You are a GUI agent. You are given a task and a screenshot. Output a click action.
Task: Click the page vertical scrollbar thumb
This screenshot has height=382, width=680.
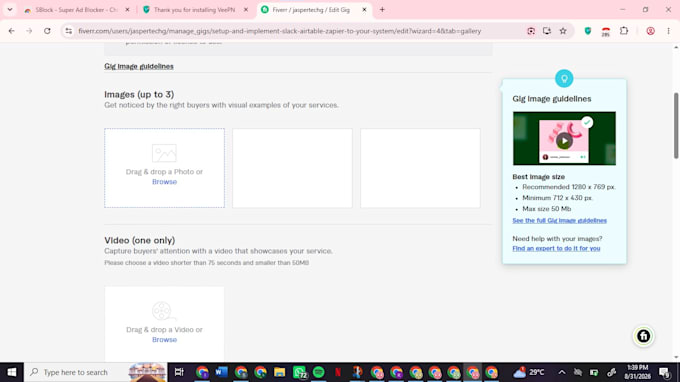[x=676, y=126]
